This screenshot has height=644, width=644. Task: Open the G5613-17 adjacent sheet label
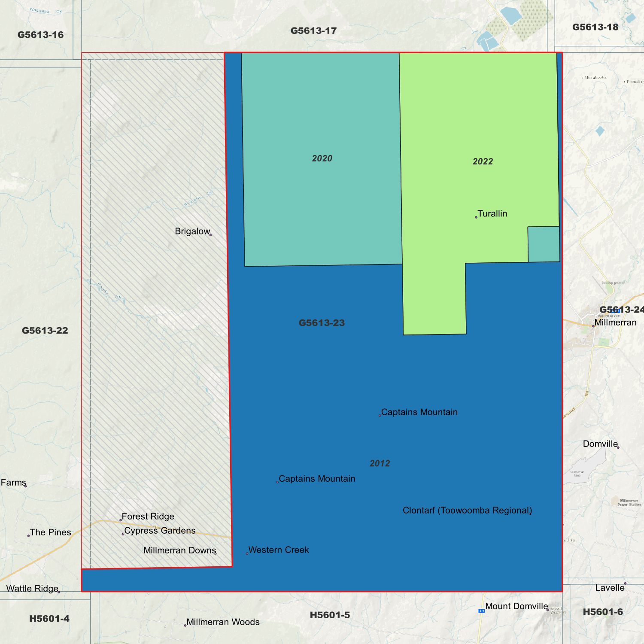point(313,31)
